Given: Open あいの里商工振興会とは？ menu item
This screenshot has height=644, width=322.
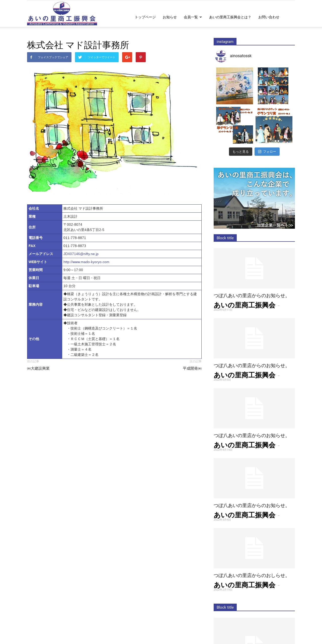Looking at the screenshot, I should point(230,17).
